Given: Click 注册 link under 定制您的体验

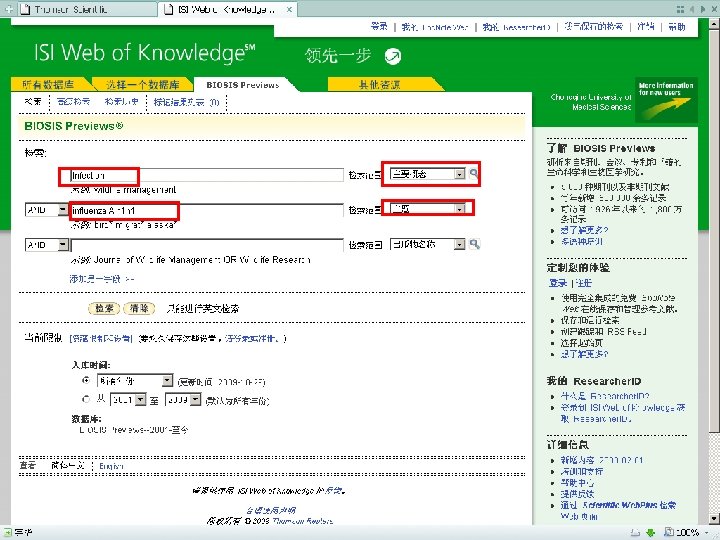Looking at the screenshot, I should point(583,283).
